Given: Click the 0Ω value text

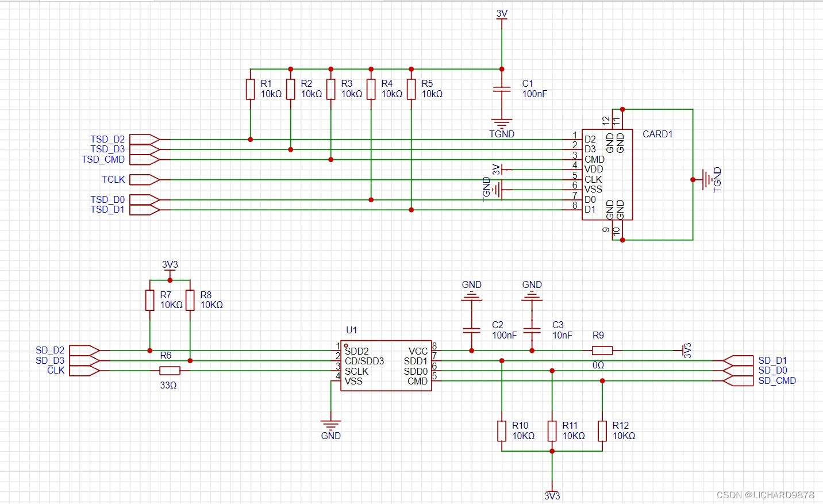Looking at the screenshot, I should coord(598,365).
